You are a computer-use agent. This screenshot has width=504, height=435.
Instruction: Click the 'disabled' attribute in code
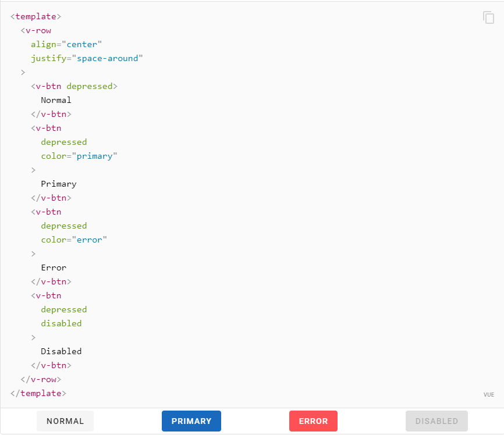click(61, 323)
